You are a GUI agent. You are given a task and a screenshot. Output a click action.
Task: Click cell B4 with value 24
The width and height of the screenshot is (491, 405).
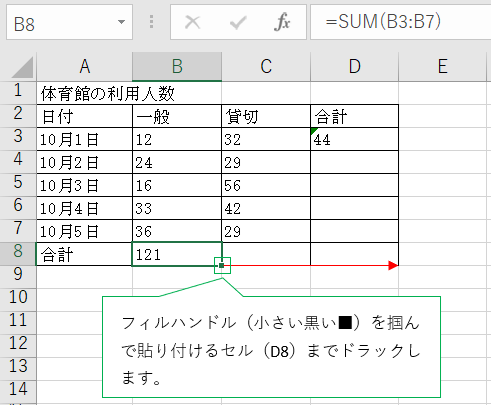177,162
